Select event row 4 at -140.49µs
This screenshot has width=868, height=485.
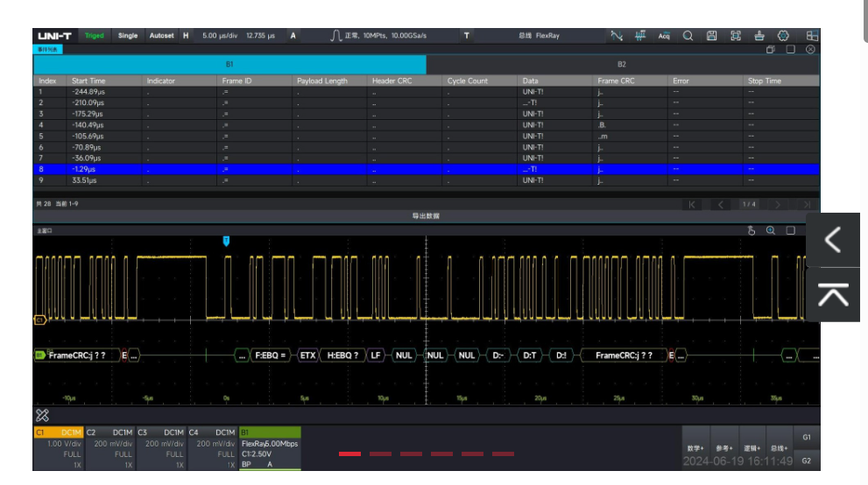tap(426, 125)
